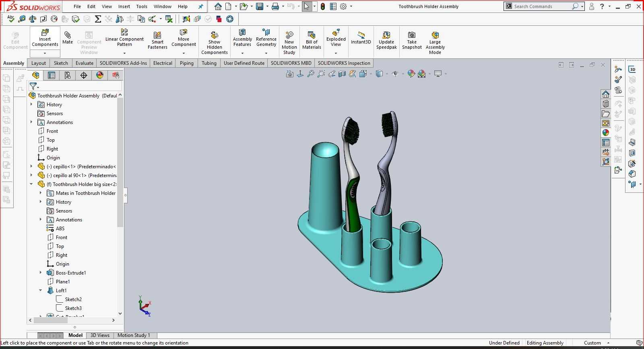Expand Mates in Toothbrush Holder
This screenshot has width=644, height=349.
click(41, 193)
